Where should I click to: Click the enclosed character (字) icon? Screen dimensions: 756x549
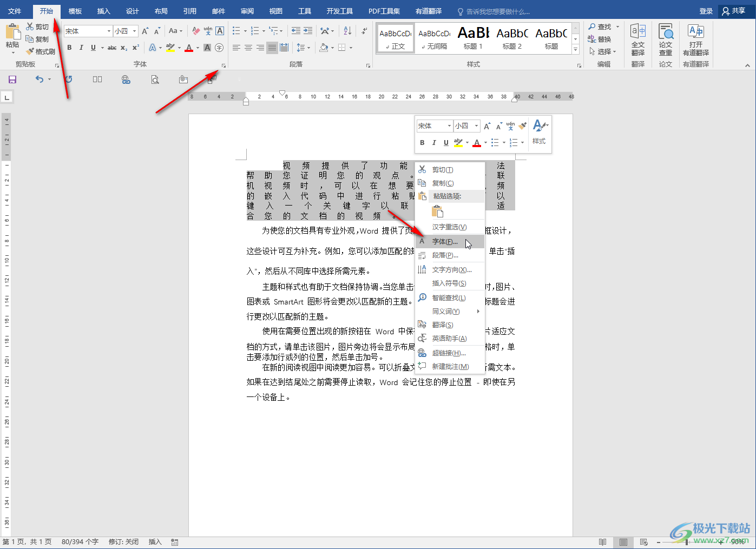pyautogui.click(x=219, y=48)
